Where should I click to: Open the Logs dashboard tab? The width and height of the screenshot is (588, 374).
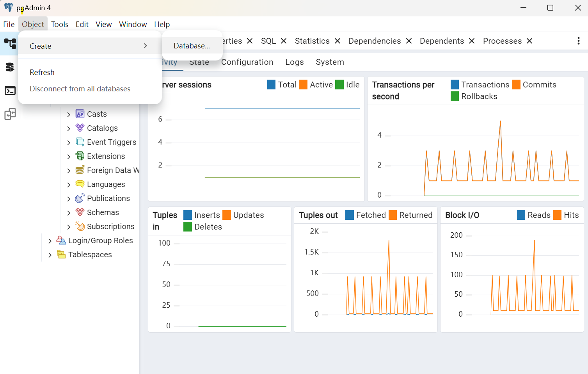[295, 62]
